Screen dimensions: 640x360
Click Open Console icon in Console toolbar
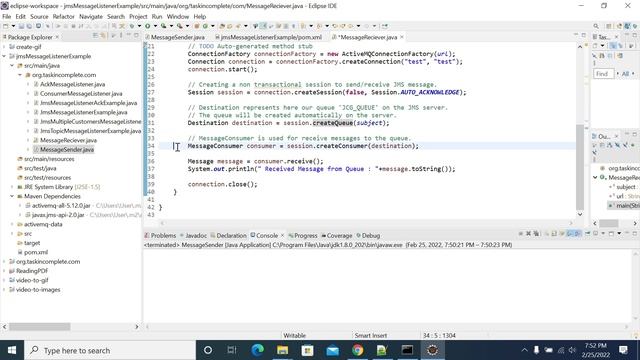(611, 233)
